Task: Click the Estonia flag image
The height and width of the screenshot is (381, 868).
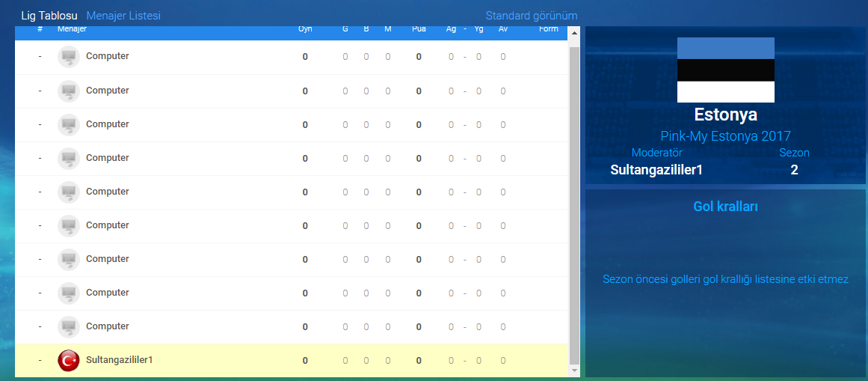Action: tap(725, 70)
